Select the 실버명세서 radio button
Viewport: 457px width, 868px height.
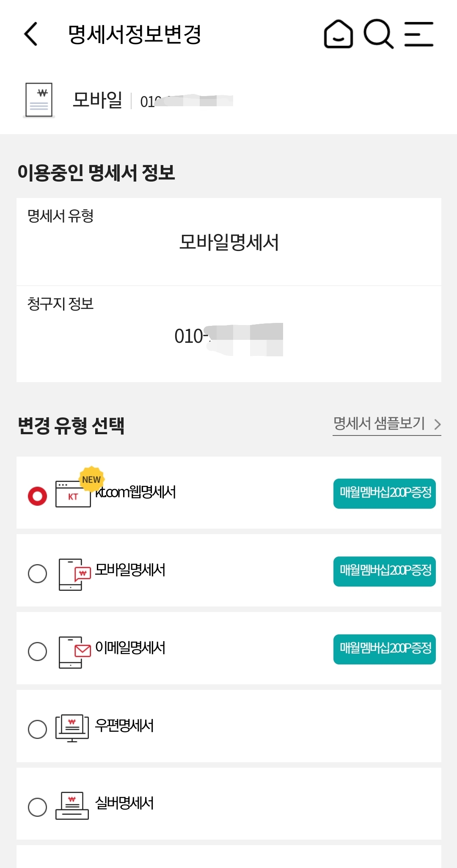coord(37,807)
